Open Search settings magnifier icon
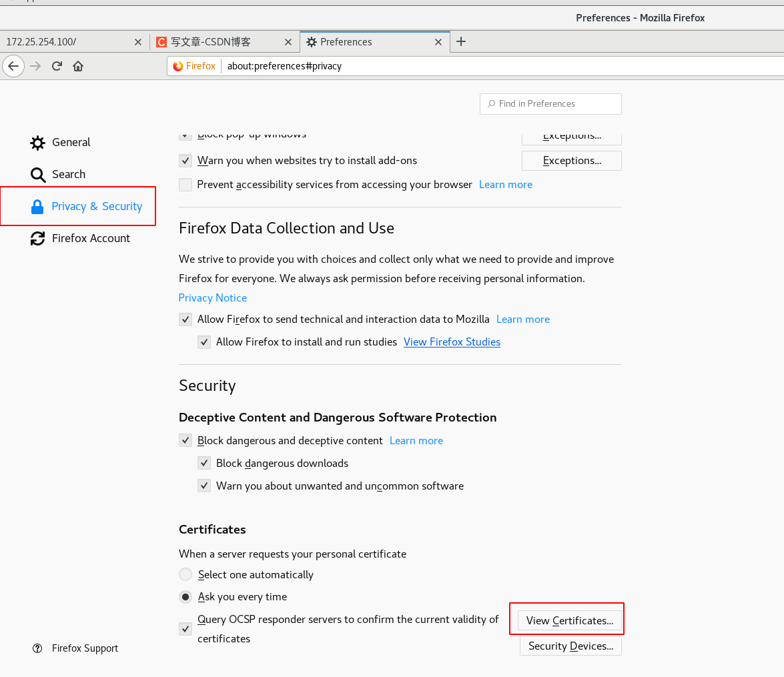 [38, 175]
